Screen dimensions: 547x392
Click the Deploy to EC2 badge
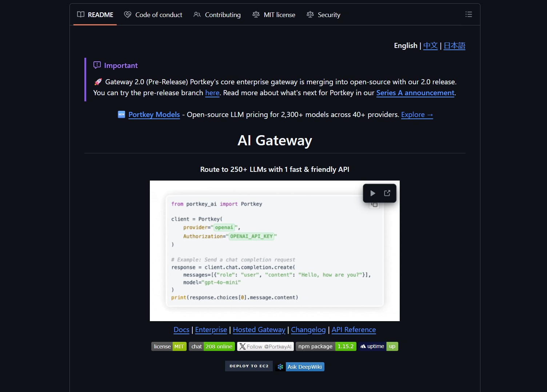pos(249,366)
